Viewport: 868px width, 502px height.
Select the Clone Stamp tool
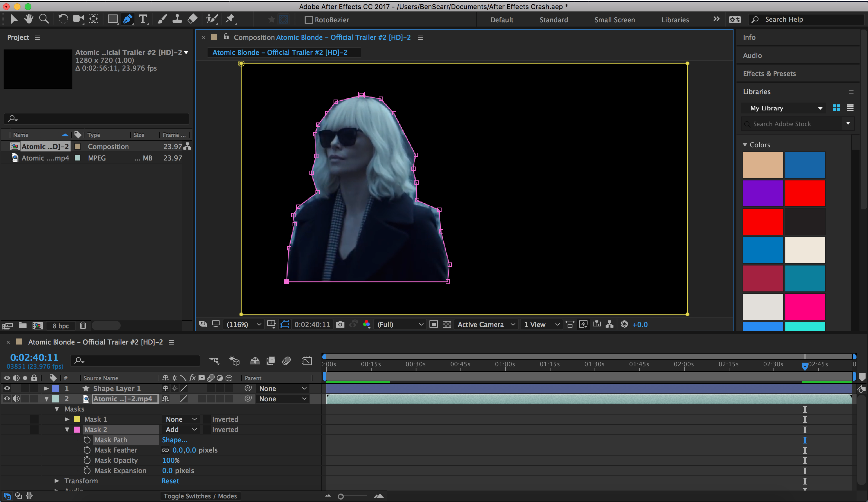tap(177, 19)
